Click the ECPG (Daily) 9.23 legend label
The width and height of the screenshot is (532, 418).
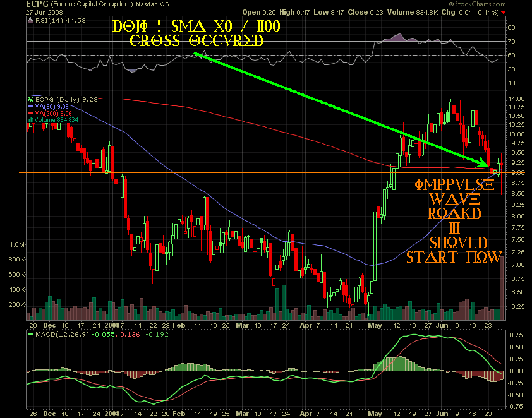point(66,99)
